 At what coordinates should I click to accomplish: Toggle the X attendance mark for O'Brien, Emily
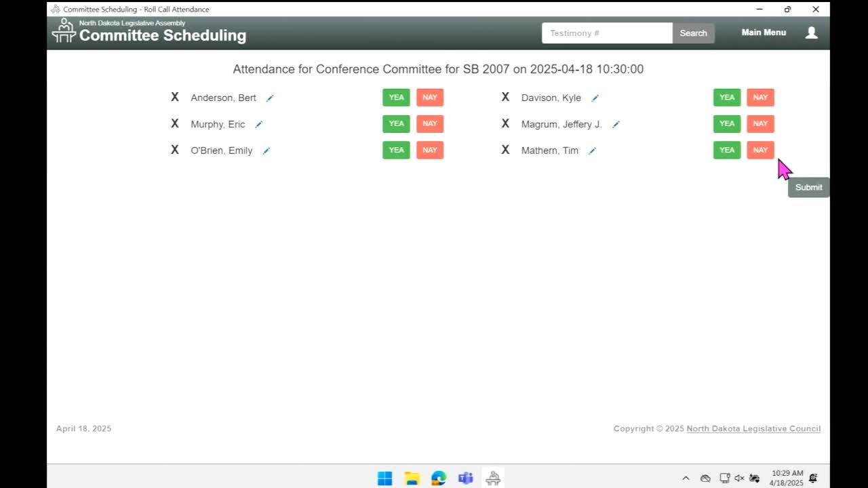[x=175, y=150]
